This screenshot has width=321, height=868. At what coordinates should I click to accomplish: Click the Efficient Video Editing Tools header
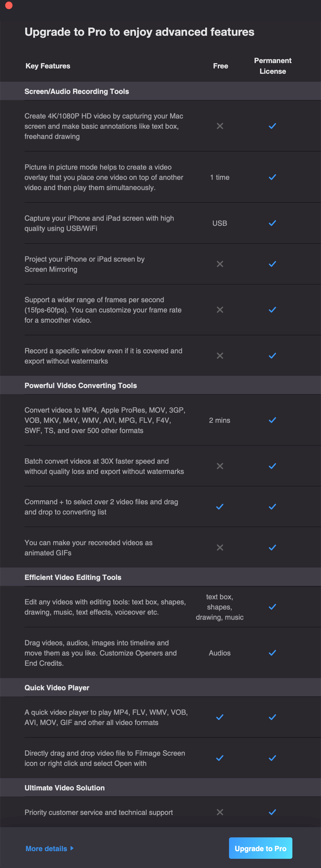click(x=73, y=577)
